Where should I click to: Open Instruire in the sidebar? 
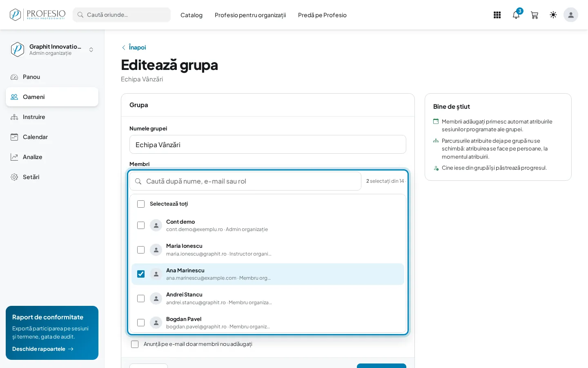(x=52, y=117)
